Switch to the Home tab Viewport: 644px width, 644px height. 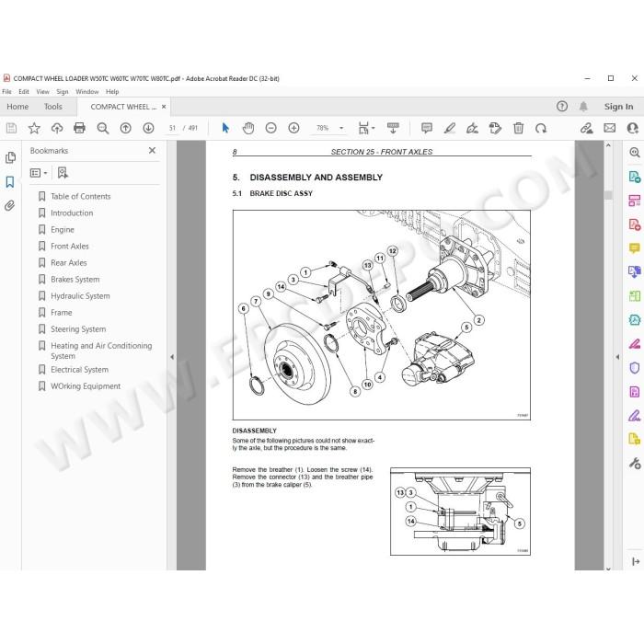click(x=17, y=107)
